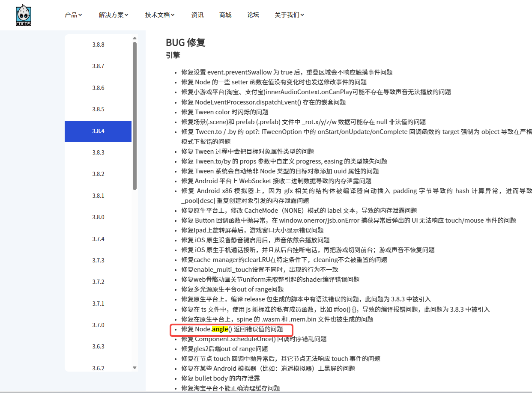The height and width of the screenshot is (393, 532).
Task: Click the Tween 目标对象属性类型 fix line
Action: pos(248,152)
